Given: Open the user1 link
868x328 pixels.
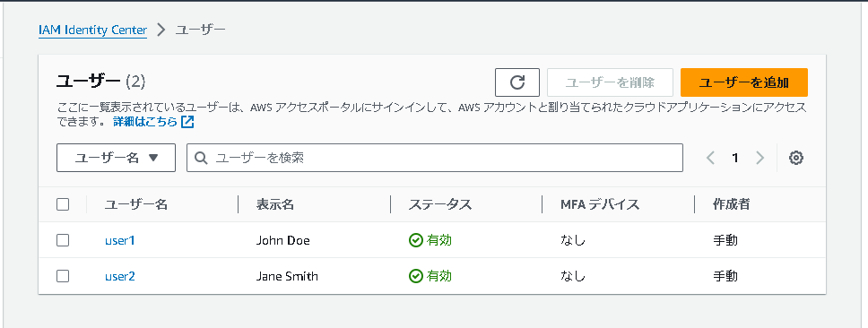Looking at the screenshot, I should (x=120, y=240).
